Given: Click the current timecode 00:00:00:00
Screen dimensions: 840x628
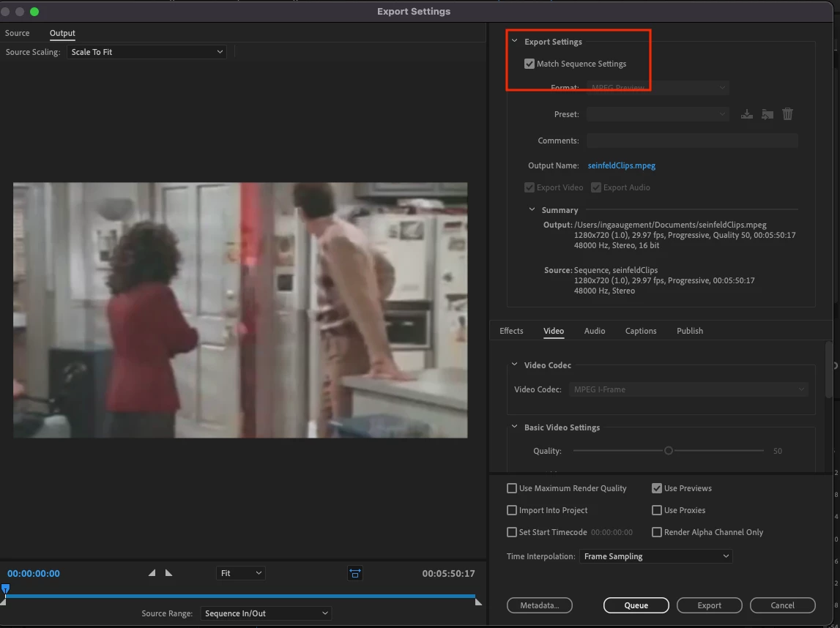Looking at the screenshot, I should pyautogui.click(x=34, y=573).
